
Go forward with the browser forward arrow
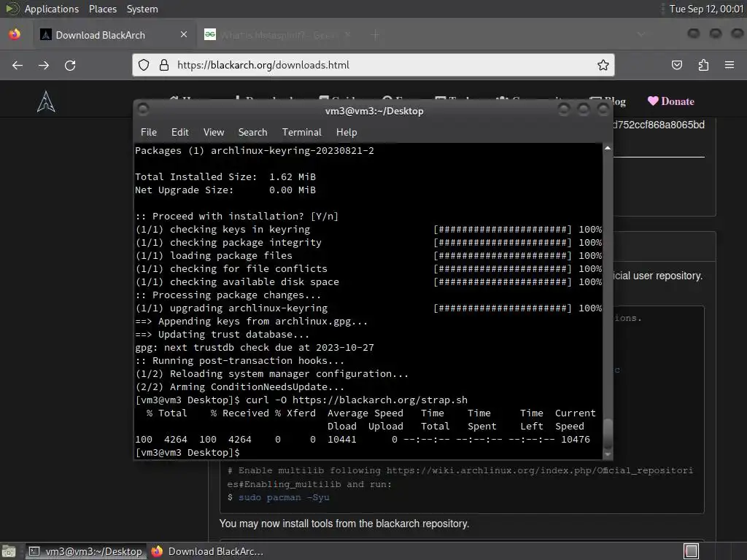pos(44,65)
